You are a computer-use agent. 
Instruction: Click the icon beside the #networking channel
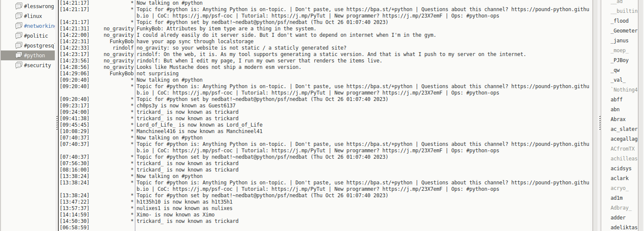pos(18,26)
